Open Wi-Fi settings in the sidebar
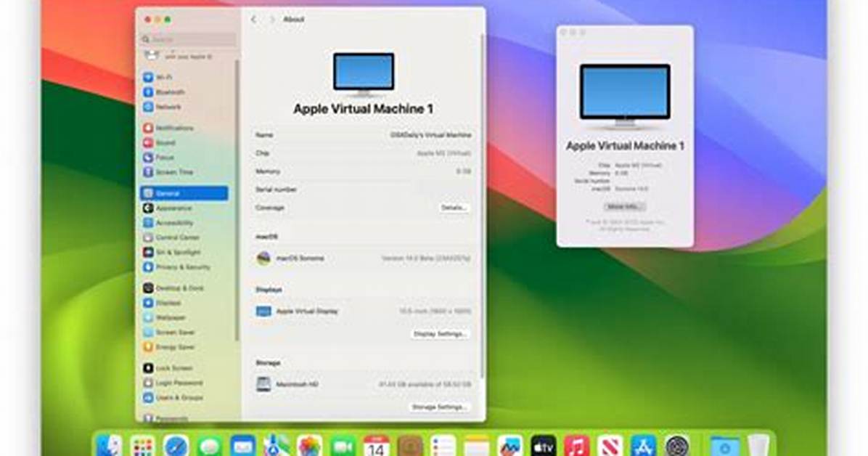 click(x=157, y=78)
